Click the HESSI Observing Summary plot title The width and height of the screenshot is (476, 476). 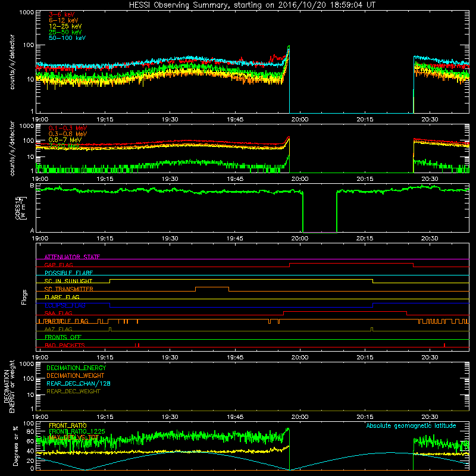pos(252,5)
